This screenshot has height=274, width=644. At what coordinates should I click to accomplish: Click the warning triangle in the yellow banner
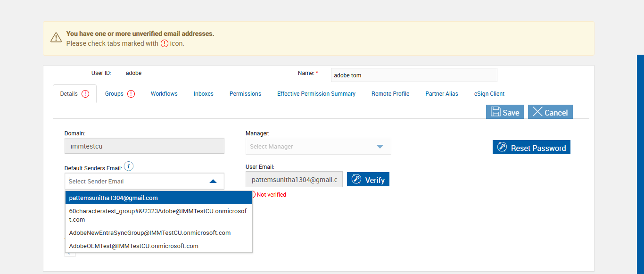[56, 38]
